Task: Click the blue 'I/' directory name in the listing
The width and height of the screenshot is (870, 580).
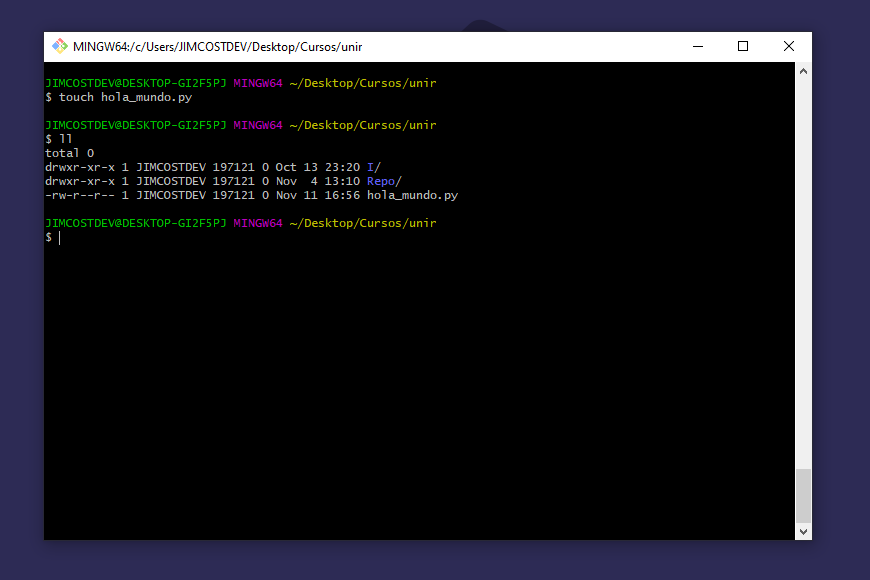Action: (x=372, y=167)
